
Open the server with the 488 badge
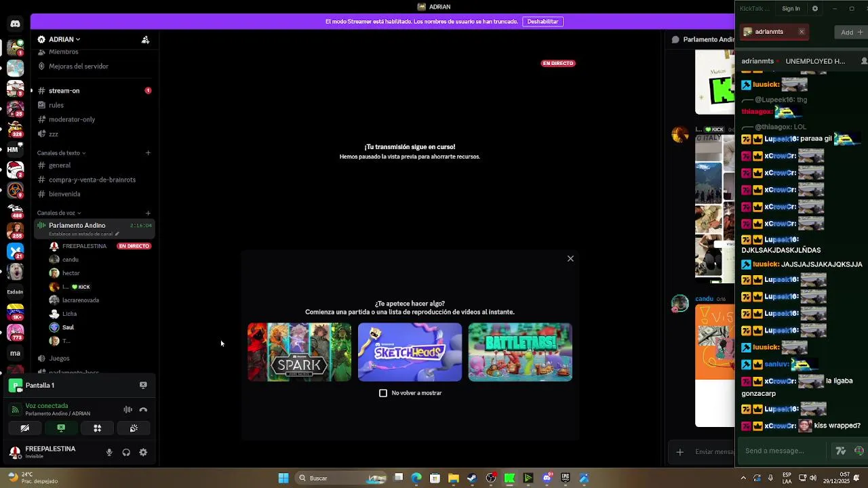(15, 211)
